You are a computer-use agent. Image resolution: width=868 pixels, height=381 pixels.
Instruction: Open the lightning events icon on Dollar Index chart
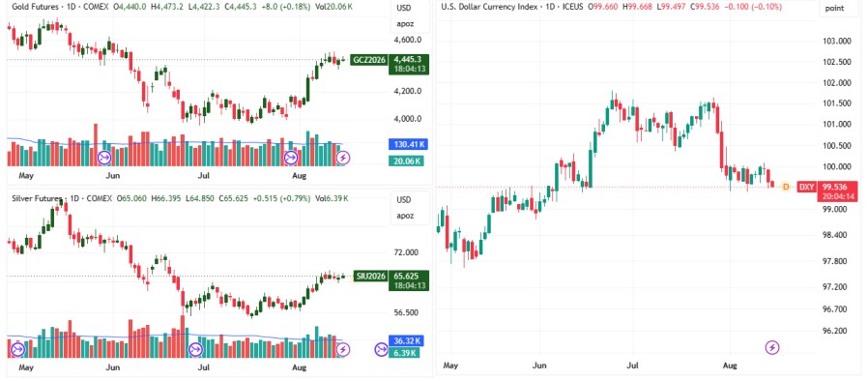click(772, 348)
